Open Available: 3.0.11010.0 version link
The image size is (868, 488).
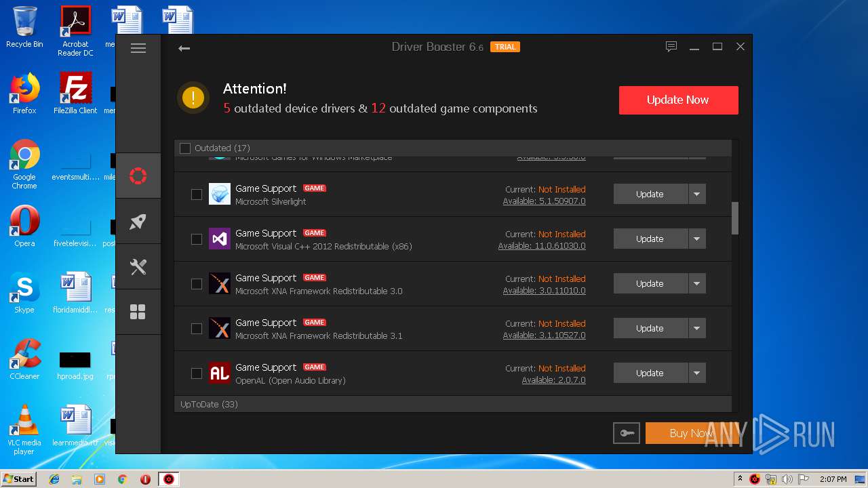point(544,291)
